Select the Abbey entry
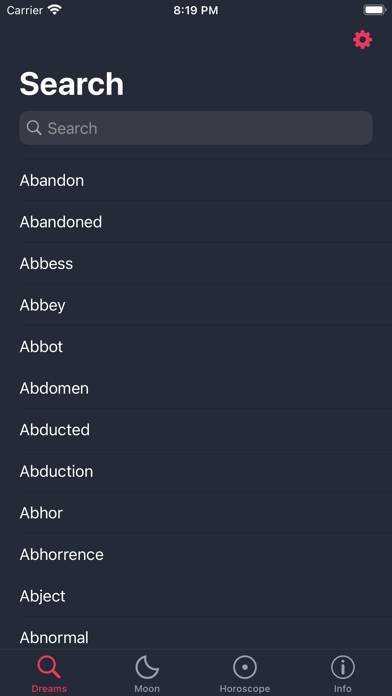Viewport: 392px width, 696px height. point(196,305)
